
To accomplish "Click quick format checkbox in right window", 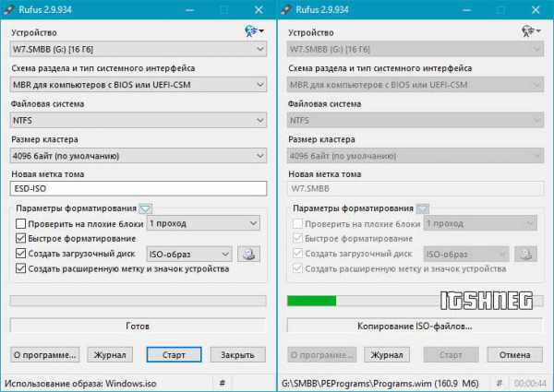I will click(x=298, y=239).
